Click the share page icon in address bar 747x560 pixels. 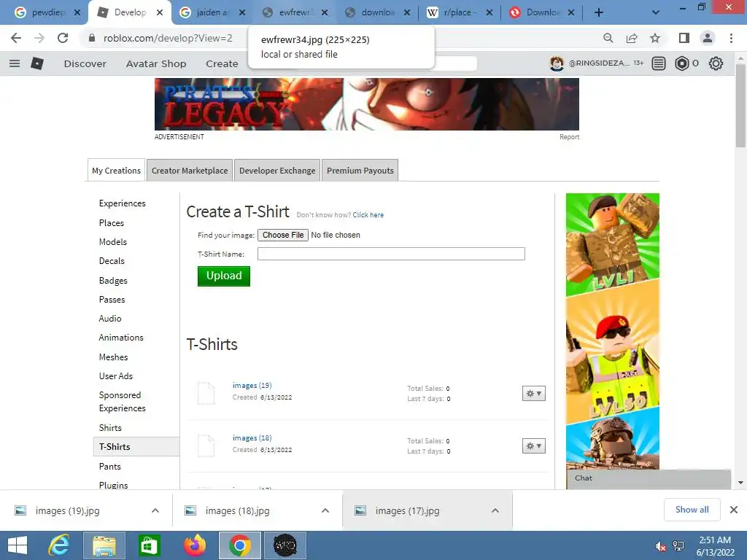point(632,38)
